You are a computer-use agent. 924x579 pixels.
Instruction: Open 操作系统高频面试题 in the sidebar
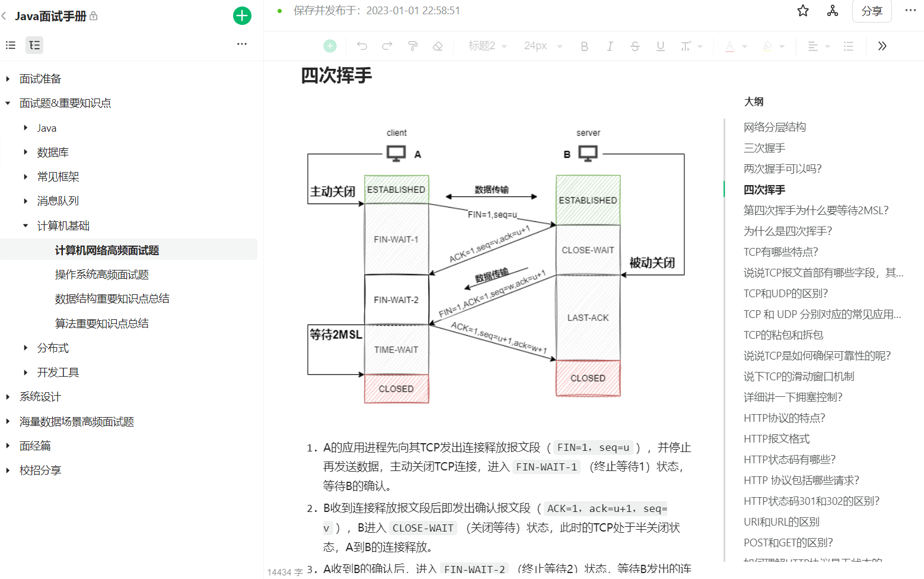click(x=101, y=275)
